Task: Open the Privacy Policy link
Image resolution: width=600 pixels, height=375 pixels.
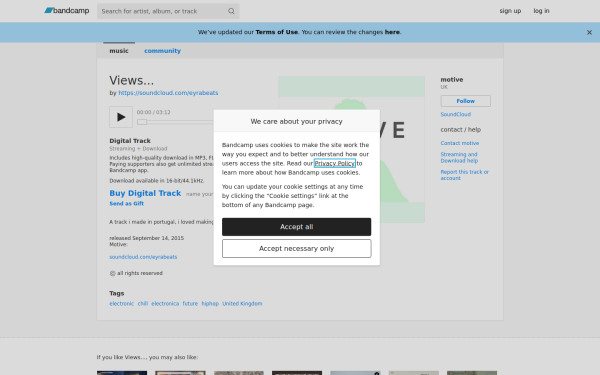Action: pos(335,163)
